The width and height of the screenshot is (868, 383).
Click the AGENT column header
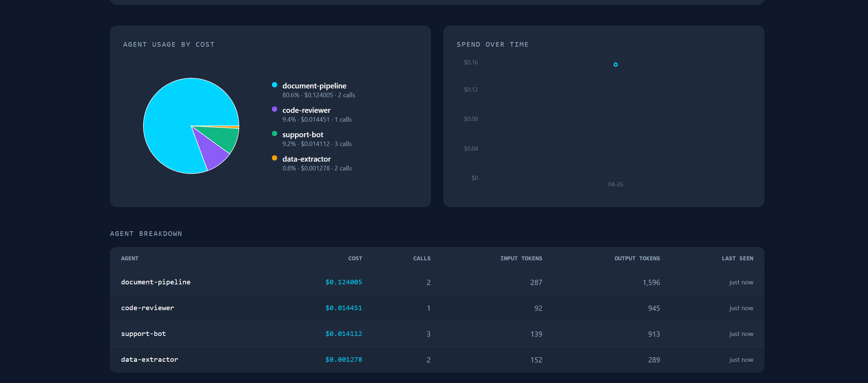coord(130,259)
